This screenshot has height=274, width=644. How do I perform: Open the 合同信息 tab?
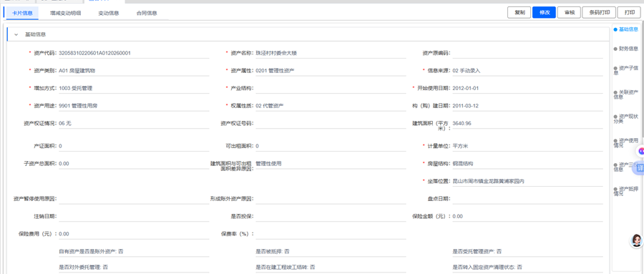(147, 13)
